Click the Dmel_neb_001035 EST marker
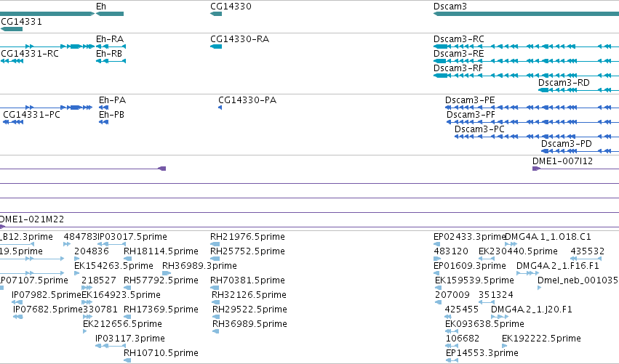The height and width of the screenshot is (364, 619). coord(539,288)
